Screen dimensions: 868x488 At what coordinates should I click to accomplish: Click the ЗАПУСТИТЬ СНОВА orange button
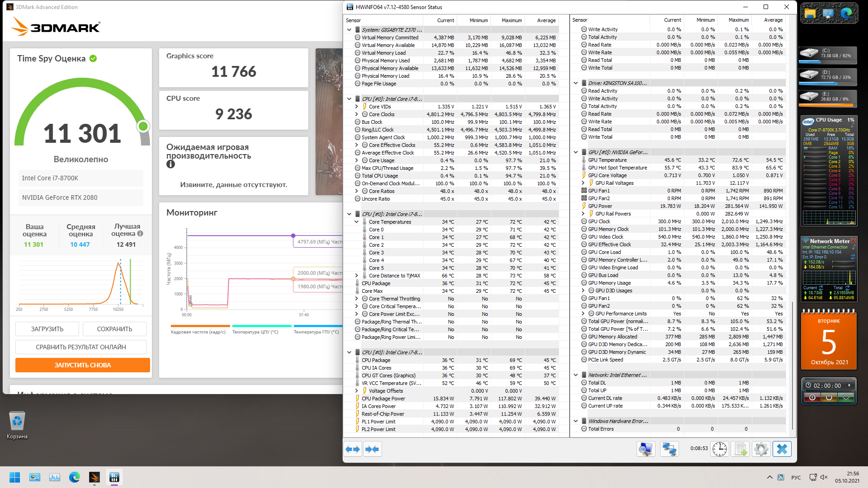tap(83, 365)
